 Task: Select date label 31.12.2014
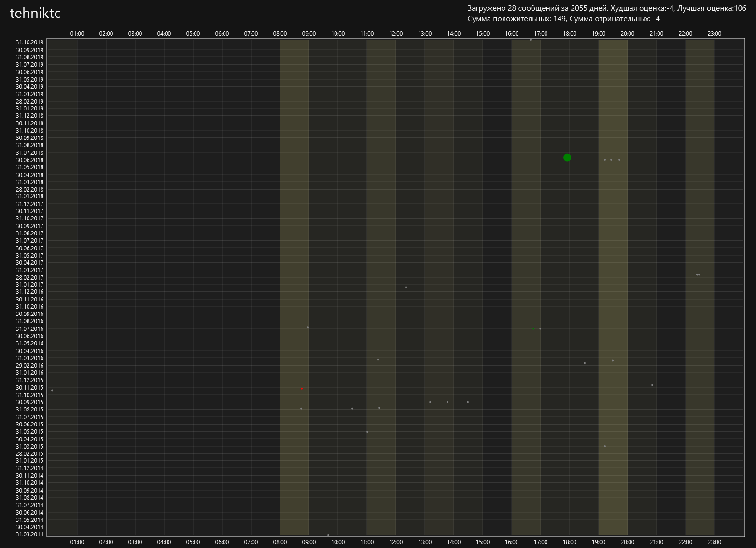tap(29, 468)
